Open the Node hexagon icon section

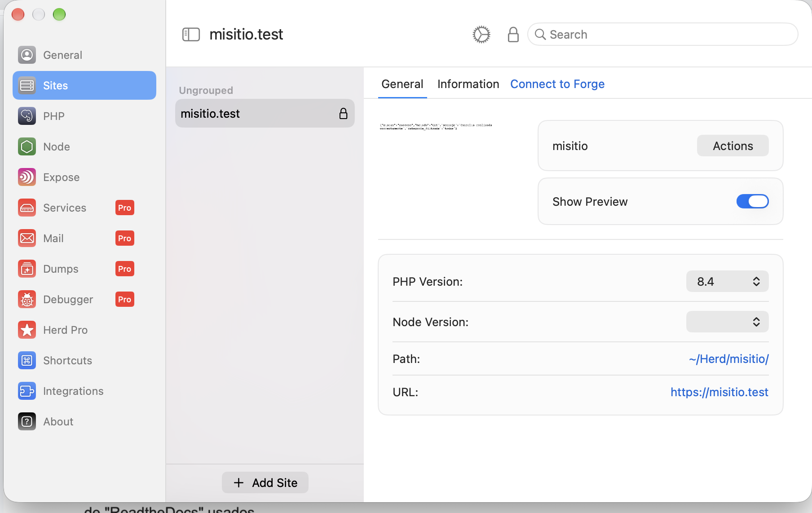click(27, 146)
